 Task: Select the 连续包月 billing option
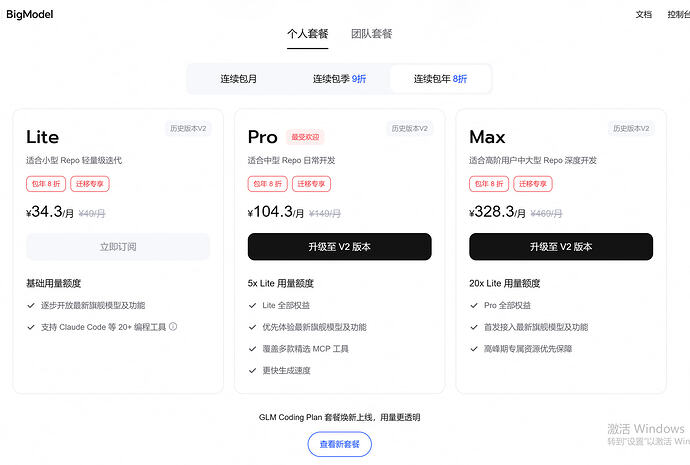[239, 79]
